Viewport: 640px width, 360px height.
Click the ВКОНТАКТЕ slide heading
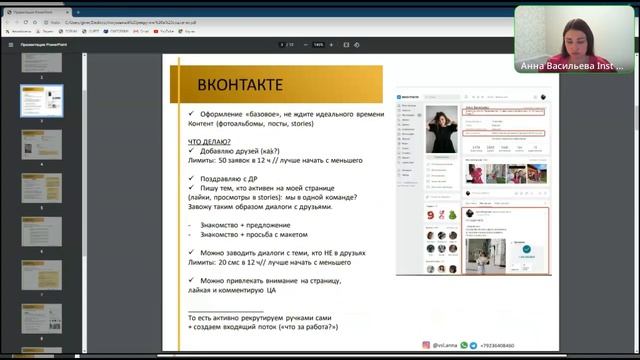(240, 85)
